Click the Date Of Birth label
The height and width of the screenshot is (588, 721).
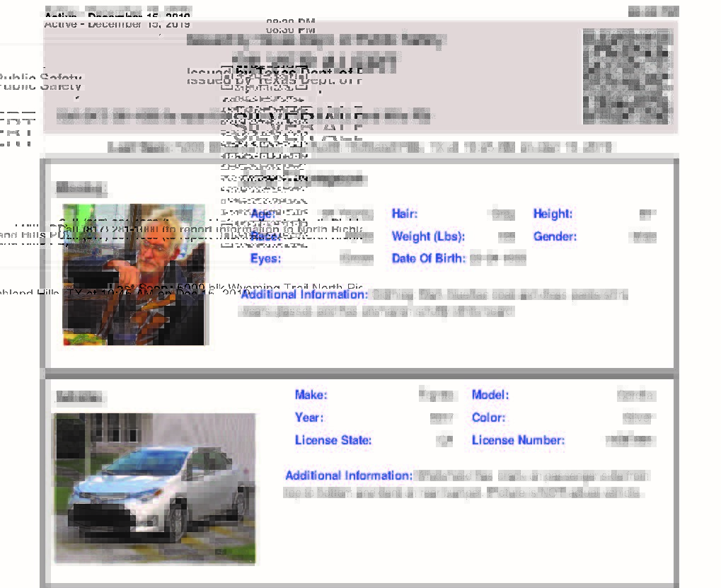(428, 259)
